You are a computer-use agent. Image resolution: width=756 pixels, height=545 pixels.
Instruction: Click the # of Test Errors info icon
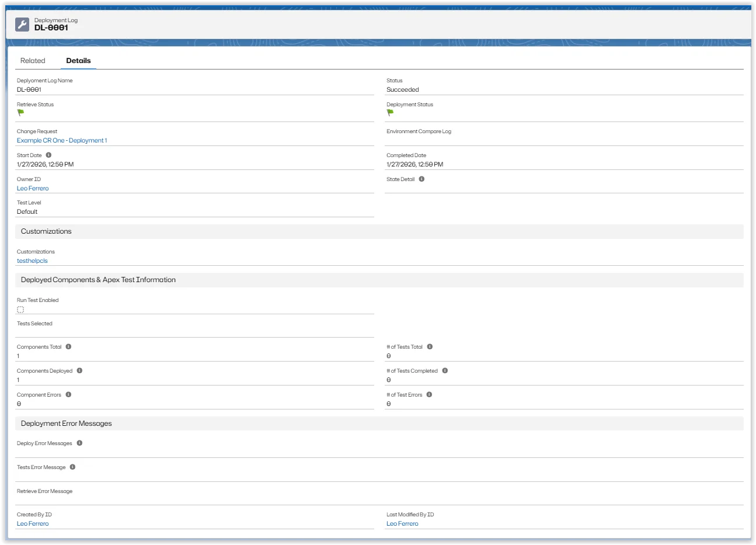coord(430,394)
